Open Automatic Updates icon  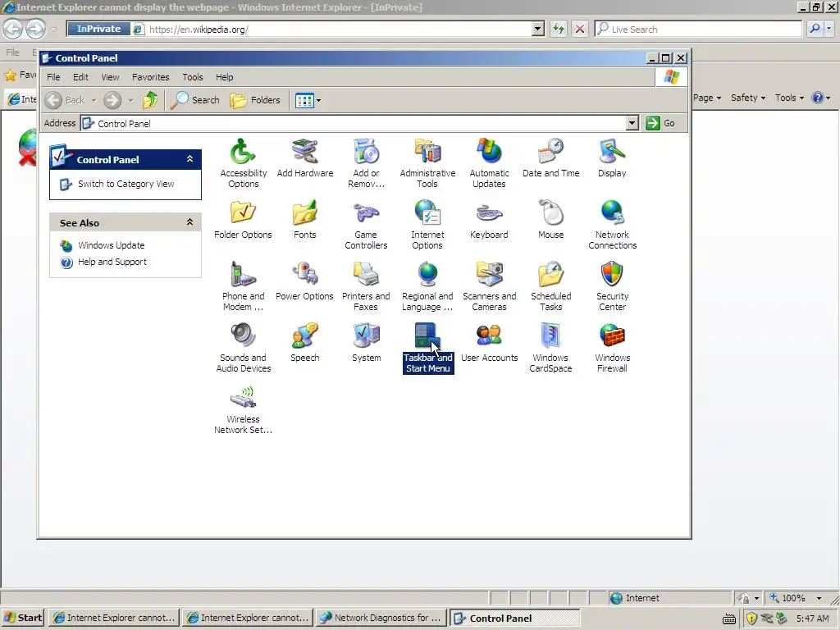pos(489,163)
